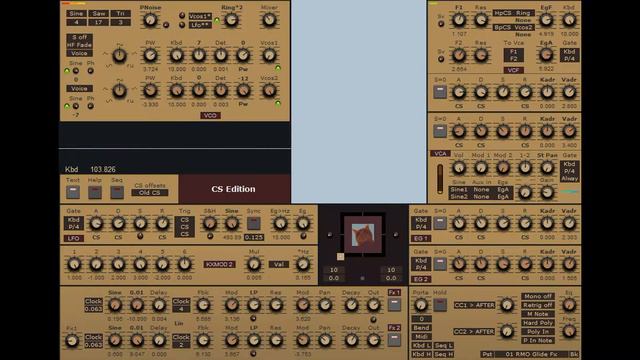Toggle the EG 2 S=0 switch
The image size is (640, 360).
(440, 264)
